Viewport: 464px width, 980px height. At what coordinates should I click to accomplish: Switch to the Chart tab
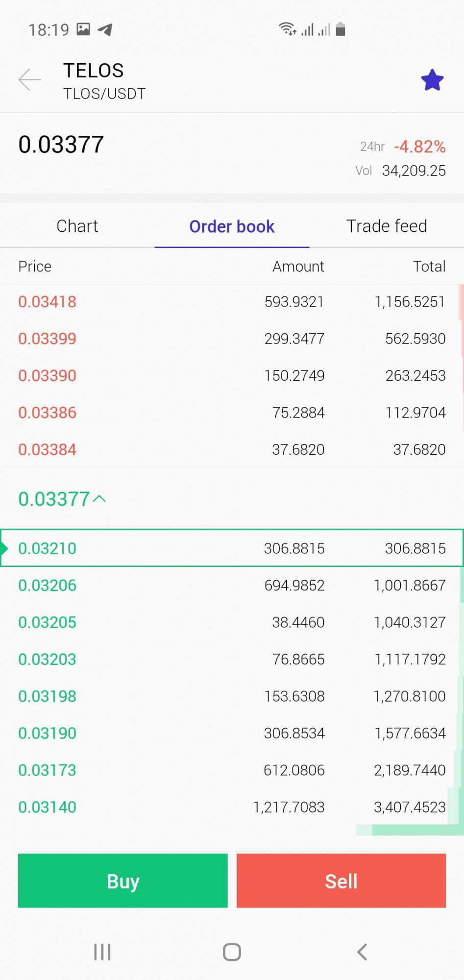(x=77, y=226)
